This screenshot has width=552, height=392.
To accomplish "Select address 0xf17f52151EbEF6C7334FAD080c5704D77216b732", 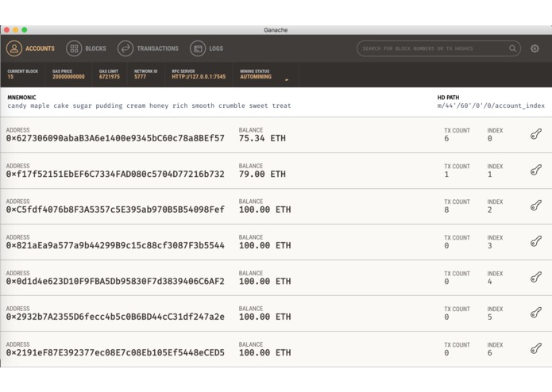I will (x=115, y=175).
